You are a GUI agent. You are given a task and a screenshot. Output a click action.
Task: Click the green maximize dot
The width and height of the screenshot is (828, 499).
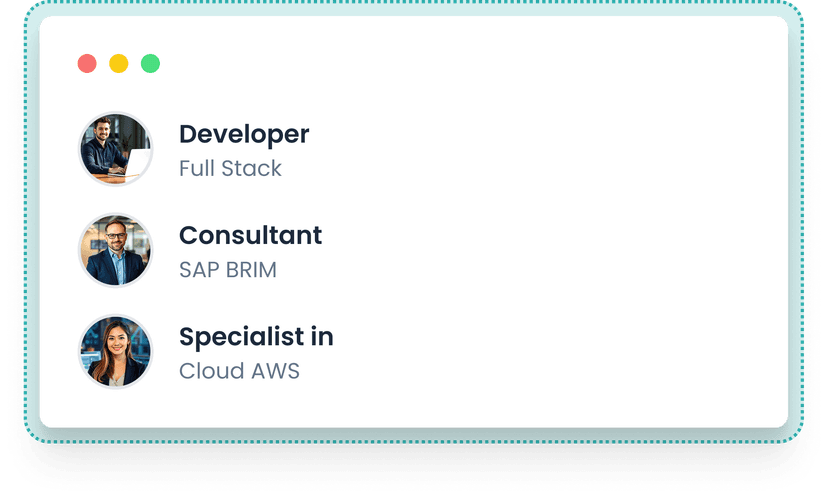point(150,64)
